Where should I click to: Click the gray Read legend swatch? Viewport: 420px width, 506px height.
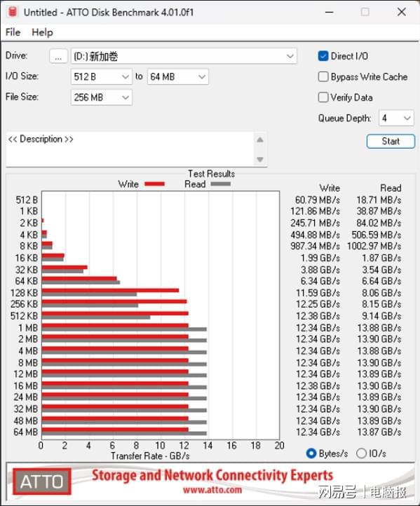click(220, 184)
